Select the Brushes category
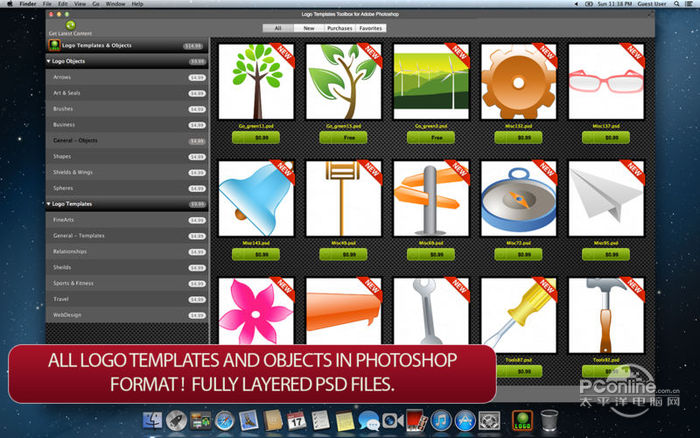The width and height of the screenshot is (700, 438). tap(127, 109)
